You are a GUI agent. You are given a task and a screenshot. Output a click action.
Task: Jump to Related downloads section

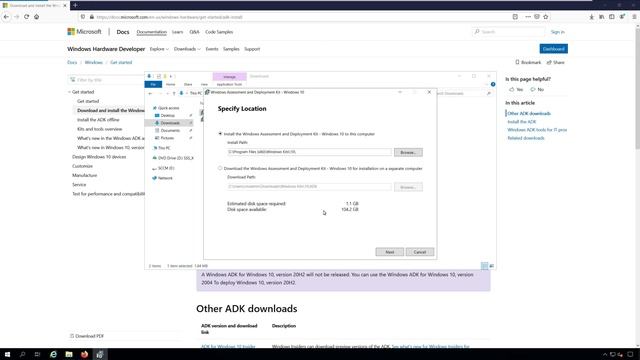pos(526,138)
